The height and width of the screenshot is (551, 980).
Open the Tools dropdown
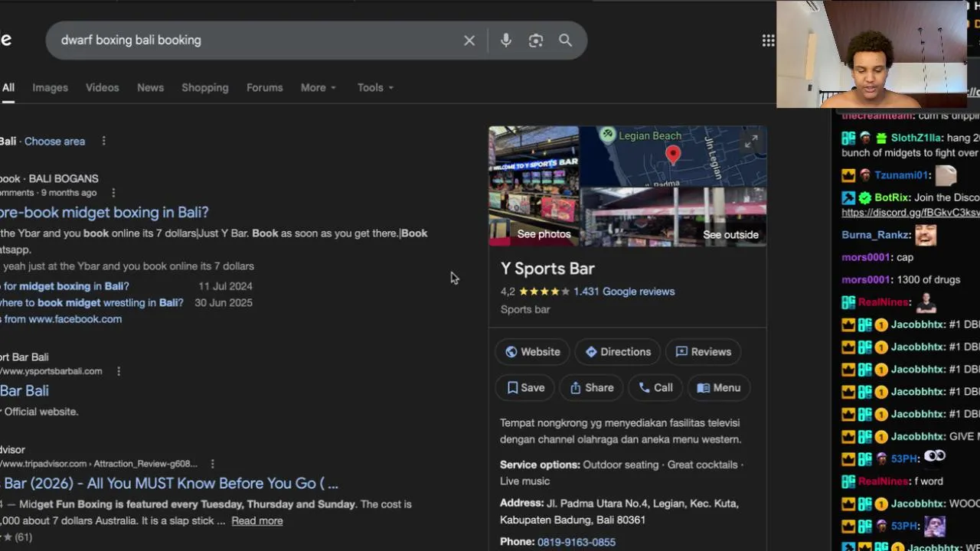coord(375,88)
